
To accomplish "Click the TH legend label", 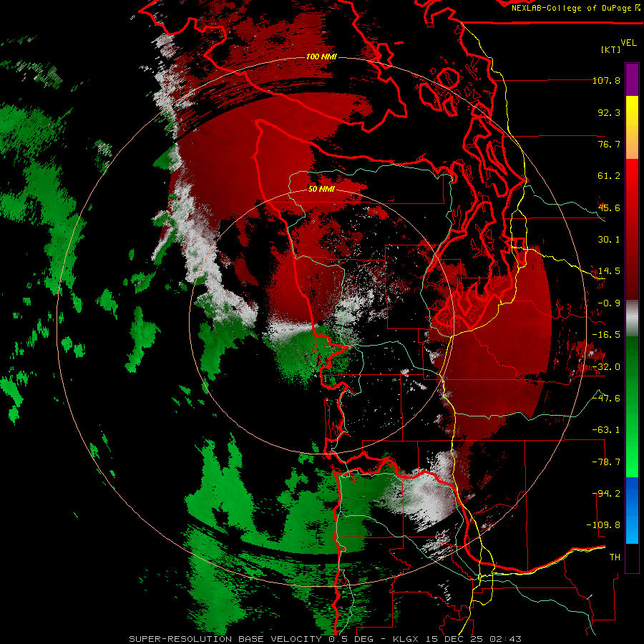I will (x=615, y=557).
